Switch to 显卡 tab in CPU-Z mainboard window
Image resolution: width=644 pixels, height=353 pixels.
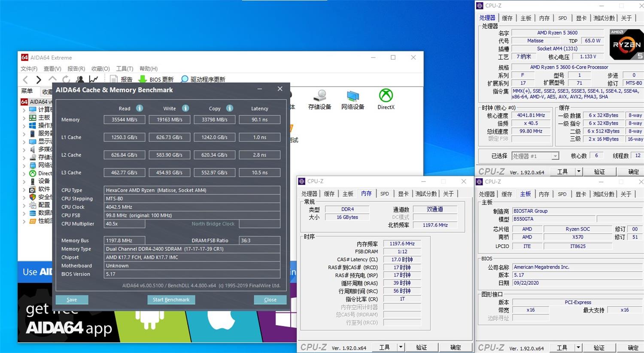click(581, 194)
